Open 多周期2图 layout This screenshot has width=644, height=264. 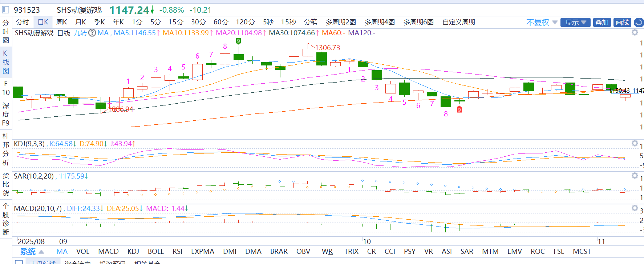point(341,22)
